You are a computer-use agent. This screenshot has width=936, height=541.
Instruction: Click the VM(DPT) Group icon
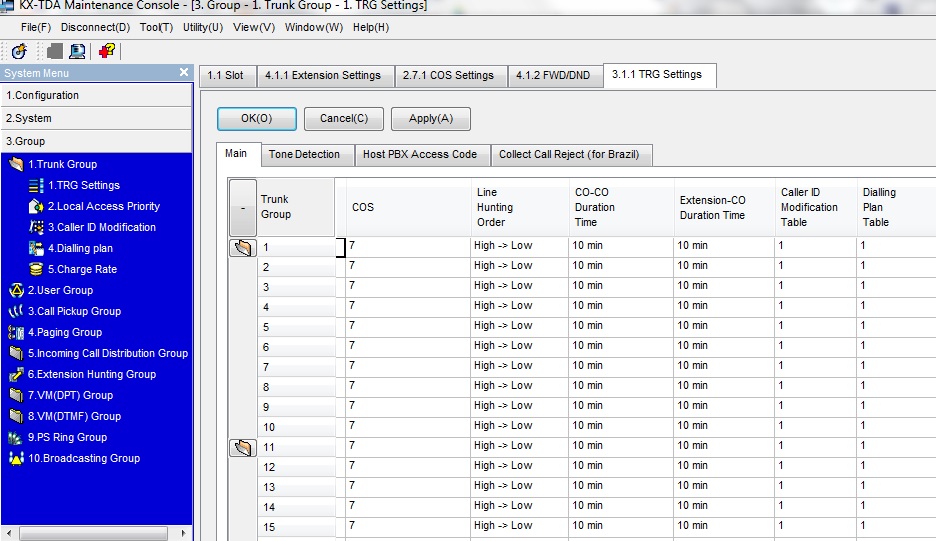coord(16,395)
